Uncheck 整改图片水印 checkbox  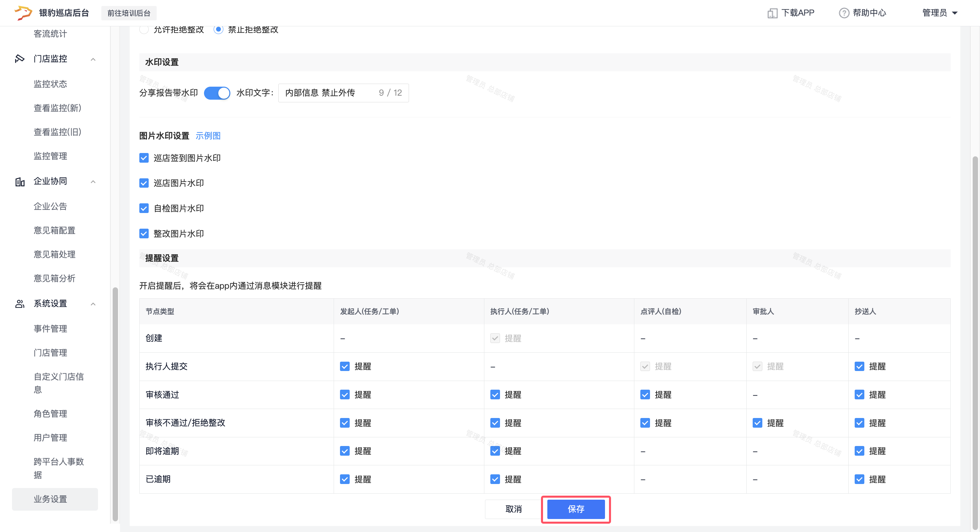[144, 234]
